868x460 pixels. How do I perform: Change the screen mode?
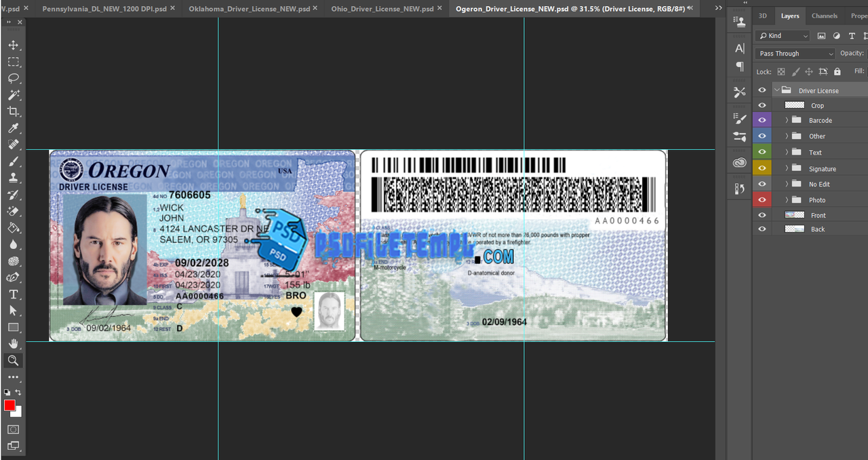[13, 446]
